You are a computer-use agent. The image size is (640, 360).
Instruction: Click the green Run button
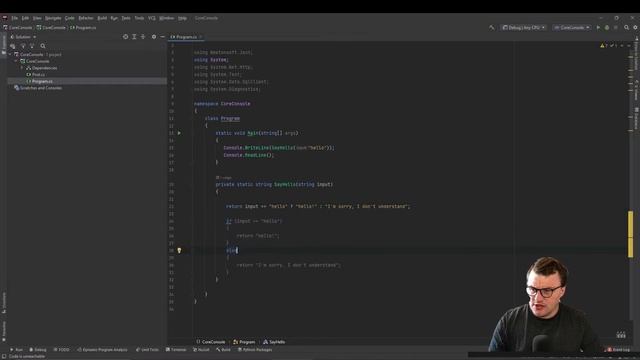598,27
